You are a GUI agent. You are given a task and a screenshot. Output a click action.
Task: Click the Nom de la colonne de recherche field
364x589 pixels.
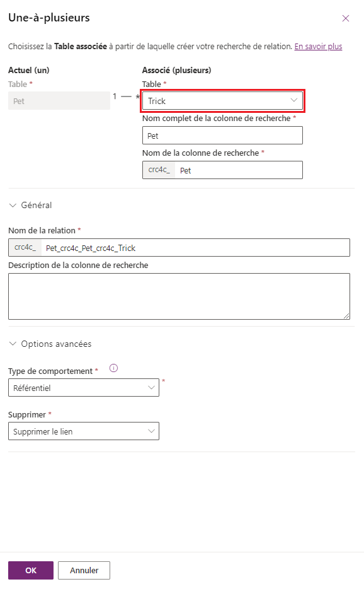(239, 170)
